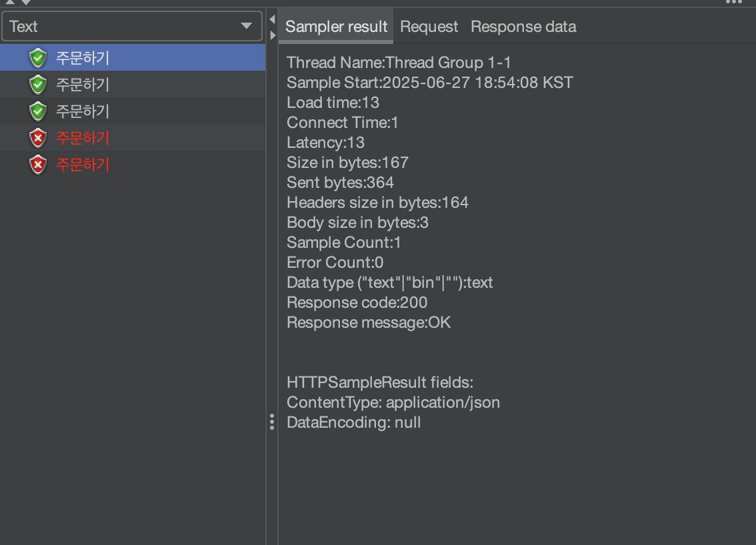This screenshot has width=756, height=545.
Task: Click the green shield icon on the second sample
Action: point(38,85)
